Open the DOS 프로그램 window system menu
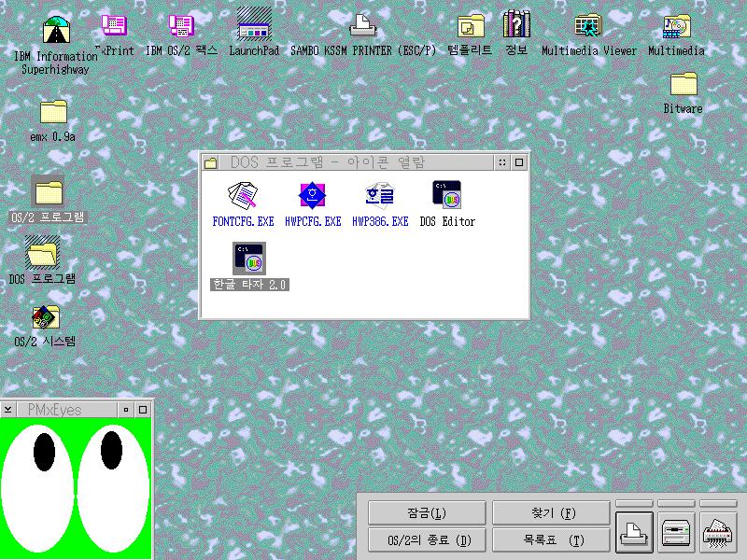 click(x=211, y=162)
